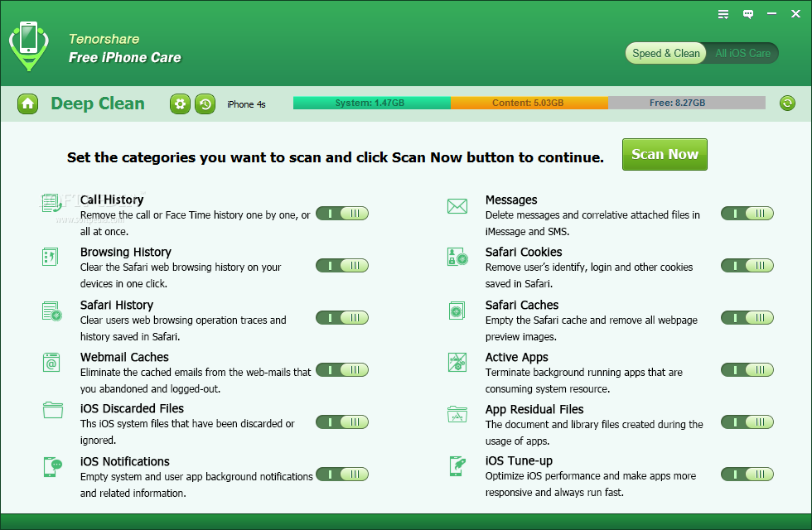Click the Safari History icon
The height and width of the screenshot is (530, 812).
tap(51, 311)
